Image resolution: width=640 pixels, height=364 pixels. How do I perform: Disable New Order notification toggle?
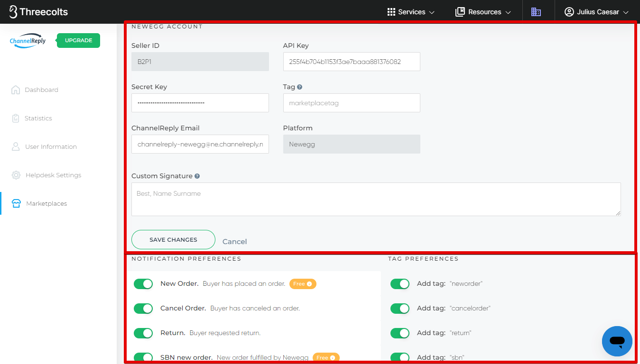pos(143,284)
